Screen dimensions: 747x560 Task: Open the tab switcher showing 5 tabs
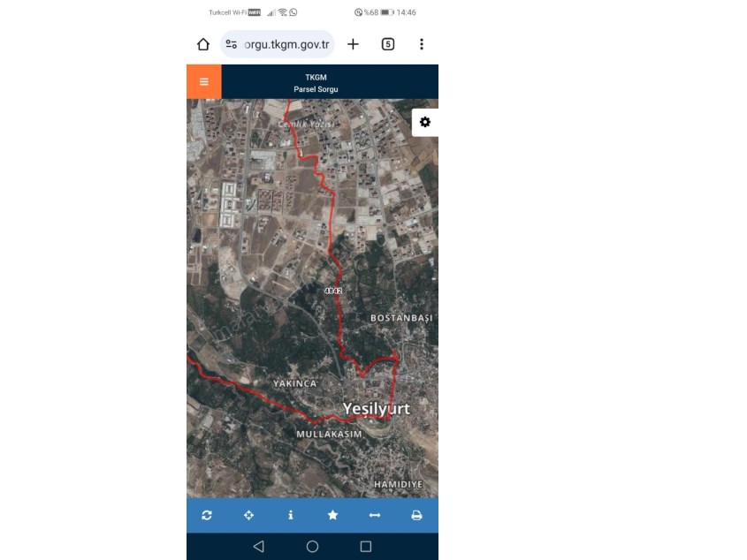(388, 44)
